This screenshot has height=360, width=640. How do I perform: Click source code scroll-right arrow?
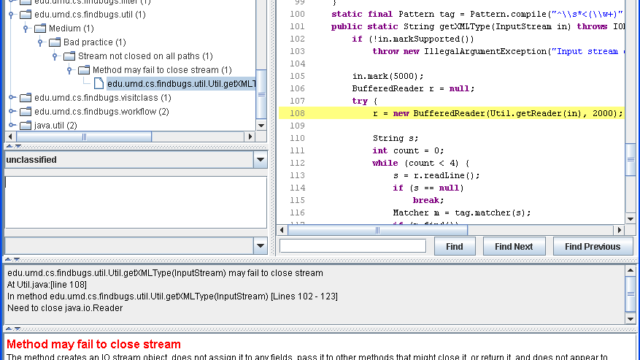(619, 230)
